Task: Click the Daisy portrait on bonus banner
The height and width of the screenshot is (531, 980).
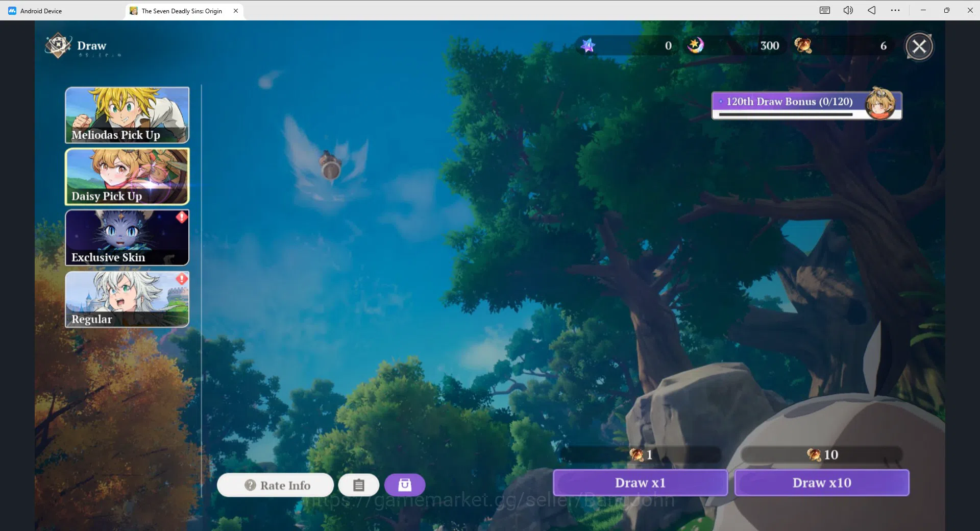Action: (x=880, y=103)
